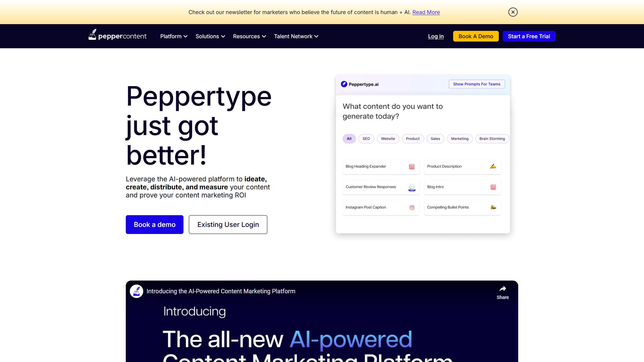The width and height of the screenshot is (644, 362).
Task: Click the Instagram logo icon
Action: [412, 208]
